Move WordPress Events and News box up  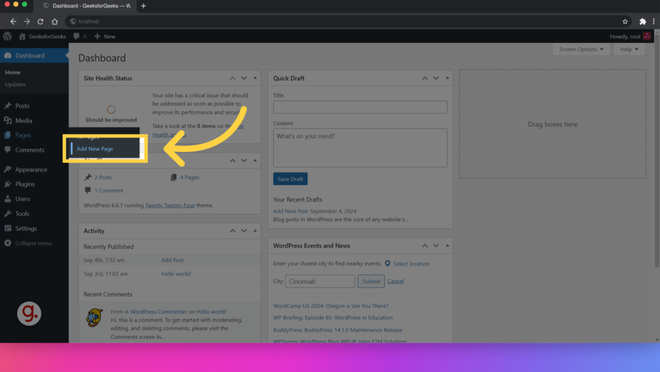[x=425, y=246]
